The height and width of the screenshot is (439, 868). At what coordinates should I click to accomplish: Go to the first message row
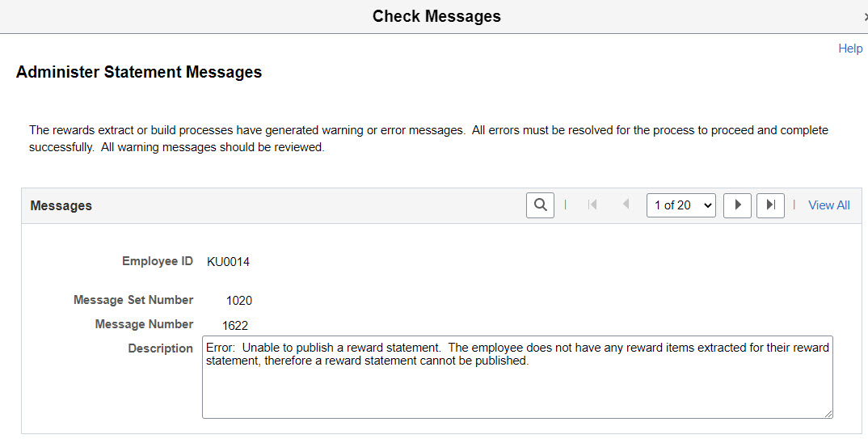tap(592, 205)
